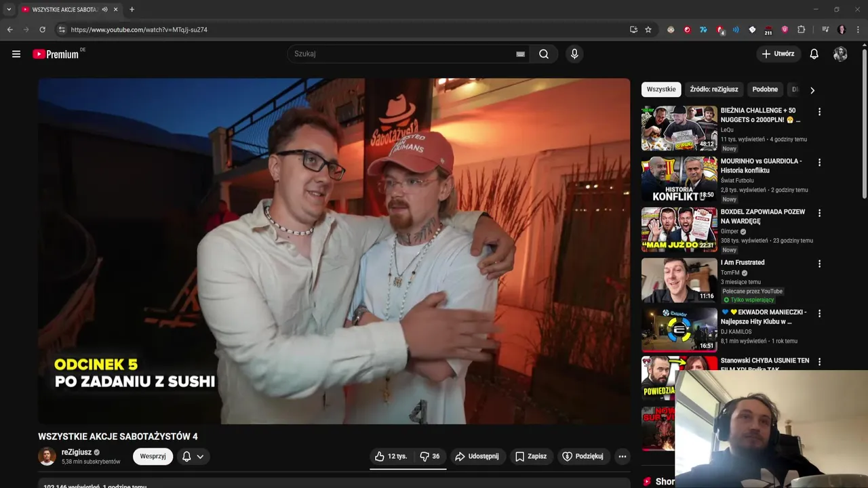Click the Udostępnij share button
The height and width of the screenshot is (488, 868).
tap(477, 456)
